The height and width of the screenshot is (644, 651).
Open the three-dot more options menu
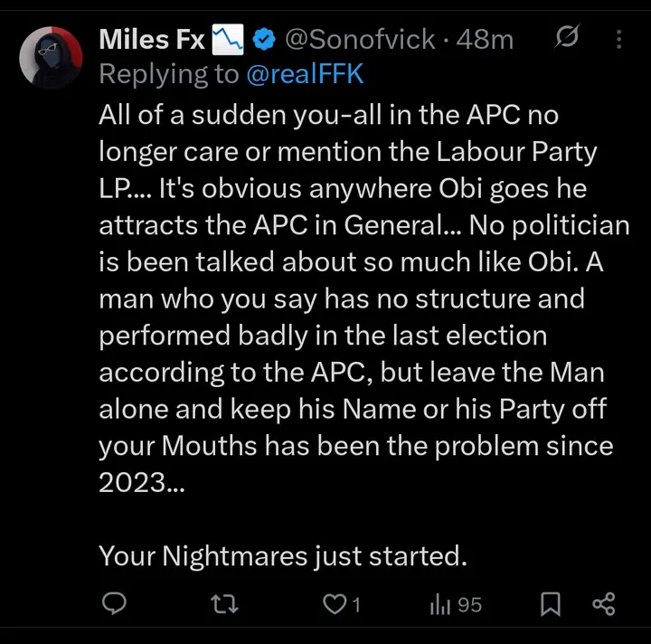pyautogui.click(x=618, y=39)
